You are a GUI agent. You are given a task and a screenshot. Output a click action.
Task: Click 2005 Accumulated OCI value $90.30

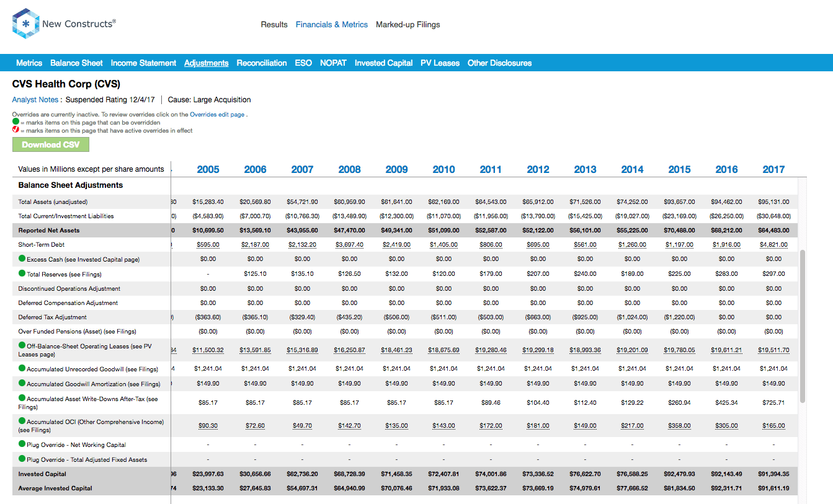coord(208,426)
